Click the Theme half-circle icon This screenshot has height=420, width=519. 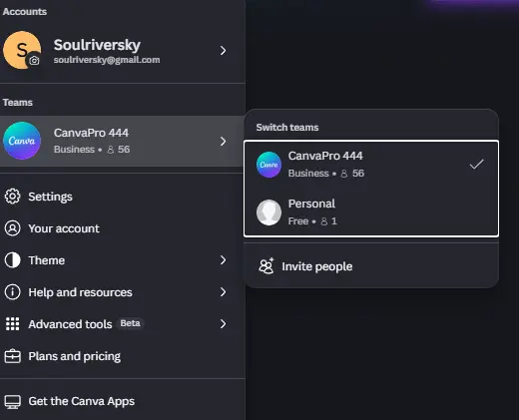point(13,260)
